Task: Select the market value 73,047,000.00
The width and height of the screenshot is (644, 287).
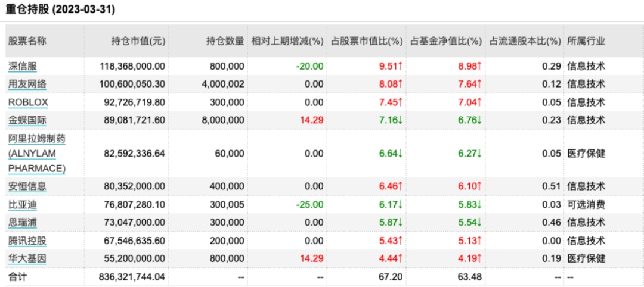Action: [135, 223]
